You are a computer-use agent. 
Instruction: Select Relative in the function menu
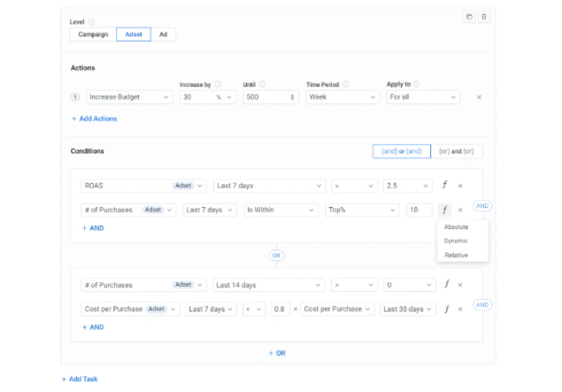(456, 255)
